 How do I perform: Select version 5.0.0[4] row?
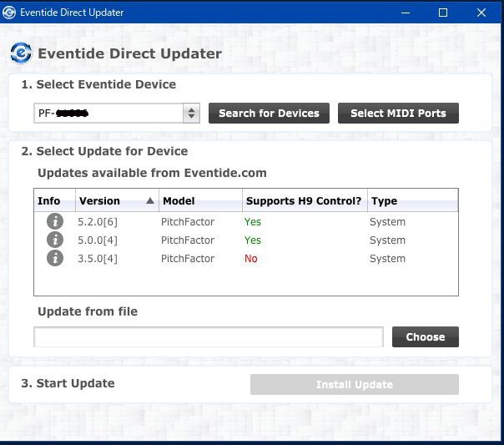tap(246, 240)
